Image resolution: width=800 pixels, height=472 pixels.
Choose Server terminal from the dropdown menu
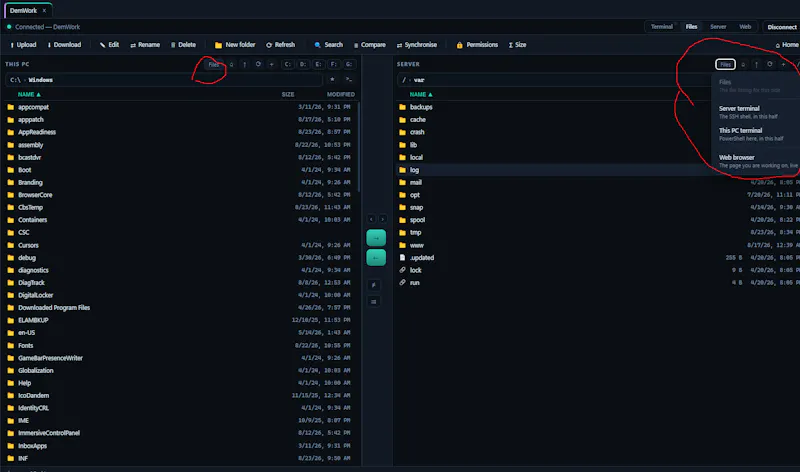click(x=756, y=112)
